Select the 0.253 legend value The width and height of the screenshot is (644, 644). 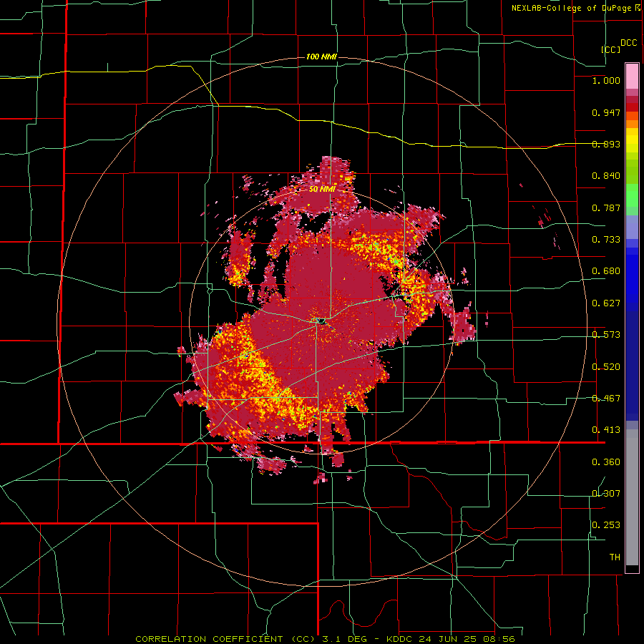click(x=606, y=525)
